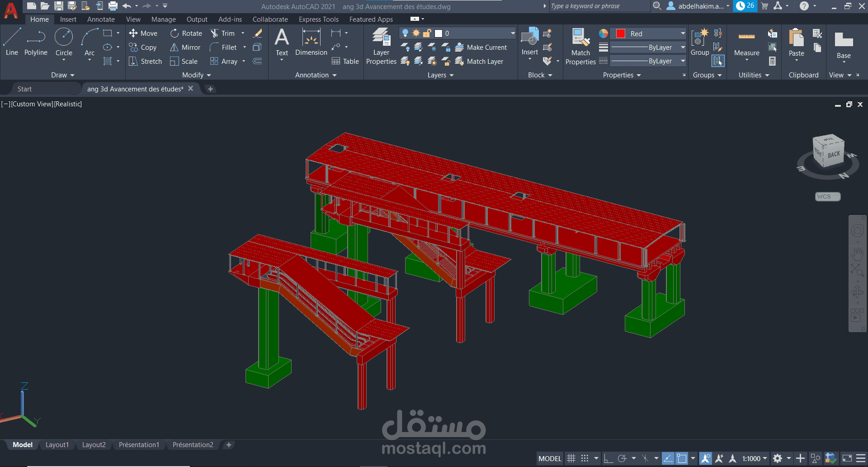The width and height of the screenshot is (868, 467).
Task: Select the Polyline tool
Action: pyautogui.click(x=36, y=42)
